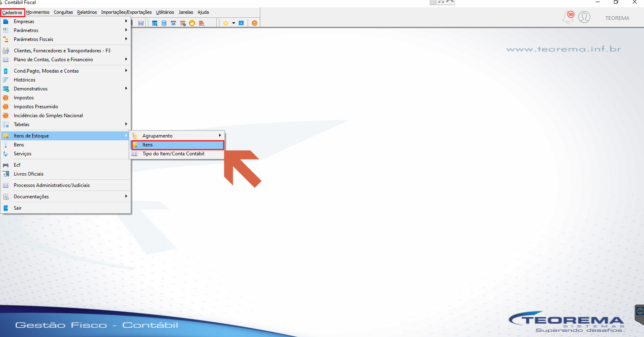Click the Agrupamento tree icon

click(135, 136)
